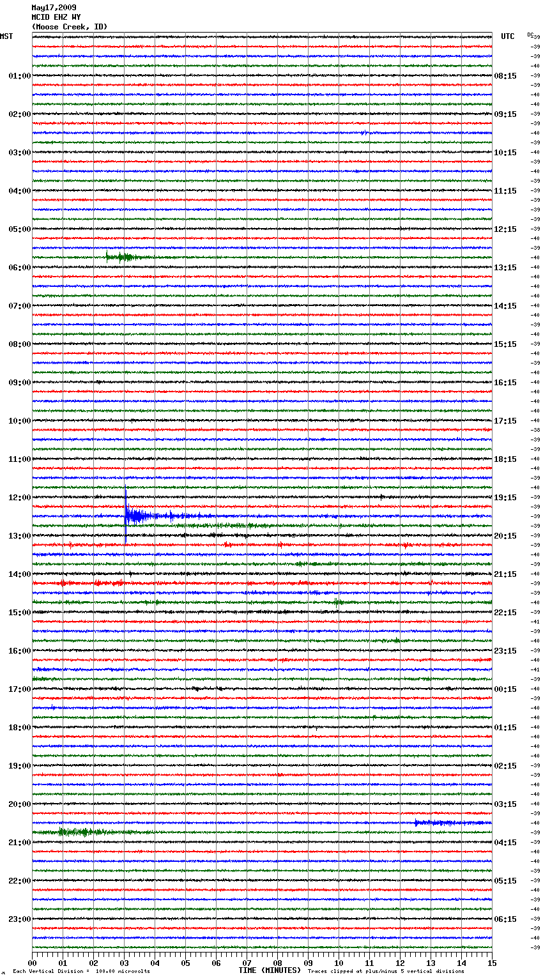The width and height of the screenshot is (543, 980).
Task: Click the 19:00 MST time label
Action: 20,766
